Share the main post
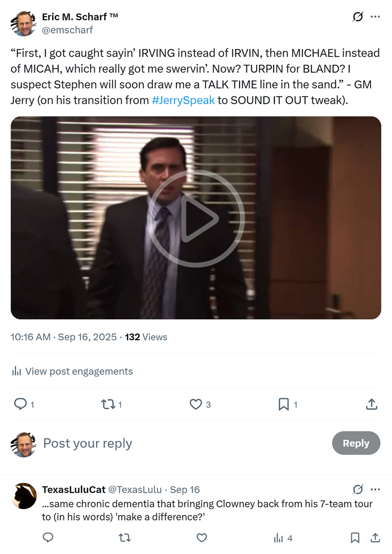The width and height of the screenshot is (392, 554). point(371,404)
